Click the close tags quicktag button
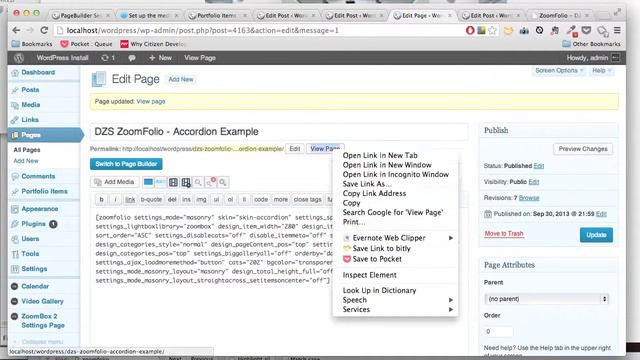The image size is (640, 360). [307, 200]
